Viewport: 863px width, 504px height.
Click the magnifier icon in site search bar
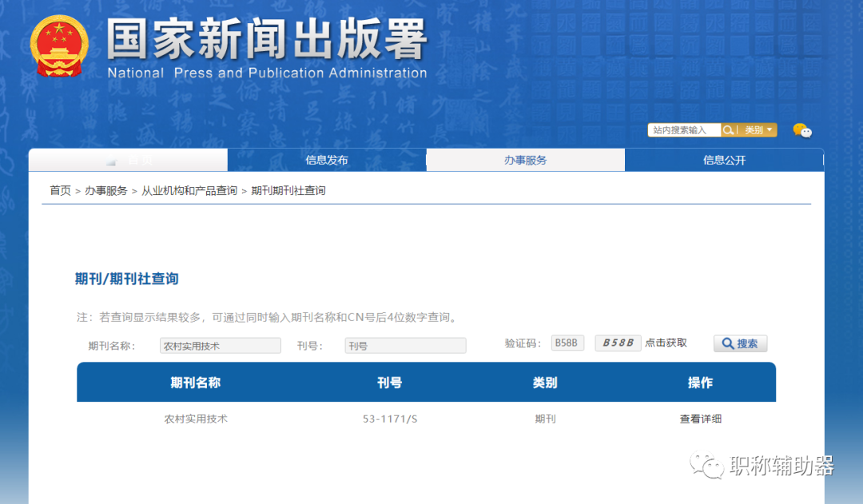tap(727, 129)
